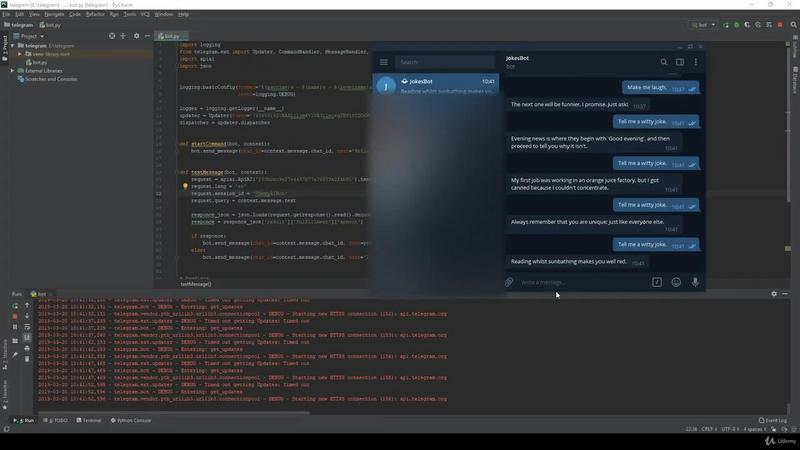Open the Event Log button
The width and height of the screenshot is (800, 450).
point(773,420)
